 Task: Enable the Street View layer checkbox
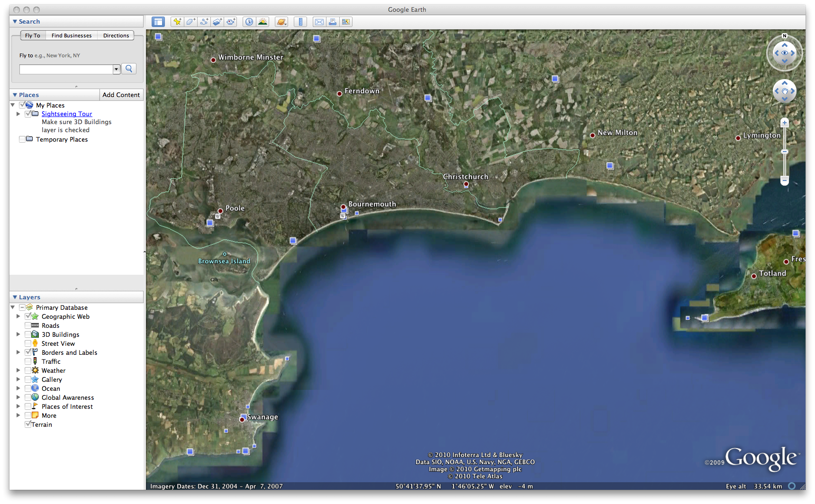(x=28, y=343)
